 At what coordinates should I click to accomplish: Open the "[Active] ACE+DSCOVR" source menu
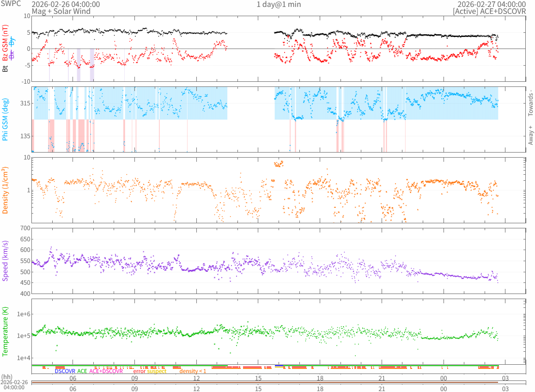(x=489, y=11)
